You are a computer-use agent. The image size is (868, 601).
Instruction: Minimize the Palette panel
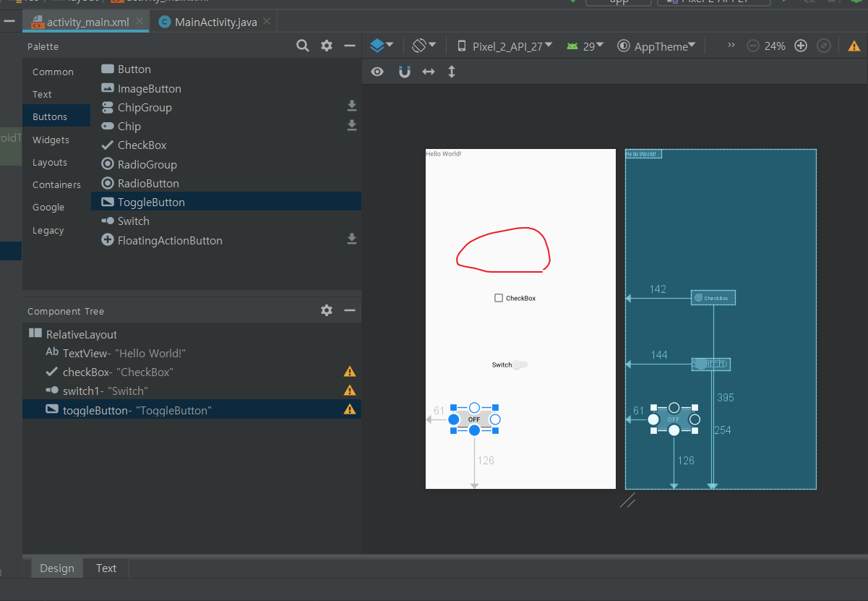pyautogui.click(x=350, y=46)
